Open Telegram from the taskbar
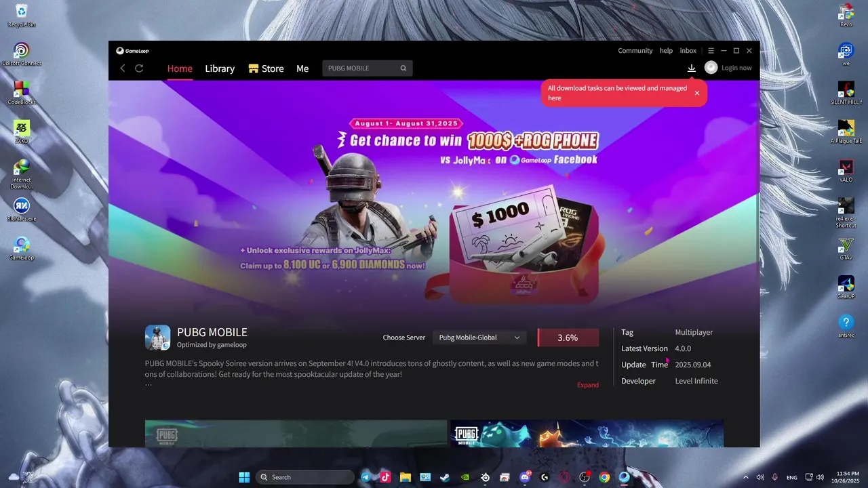 (x=366, y=477)
